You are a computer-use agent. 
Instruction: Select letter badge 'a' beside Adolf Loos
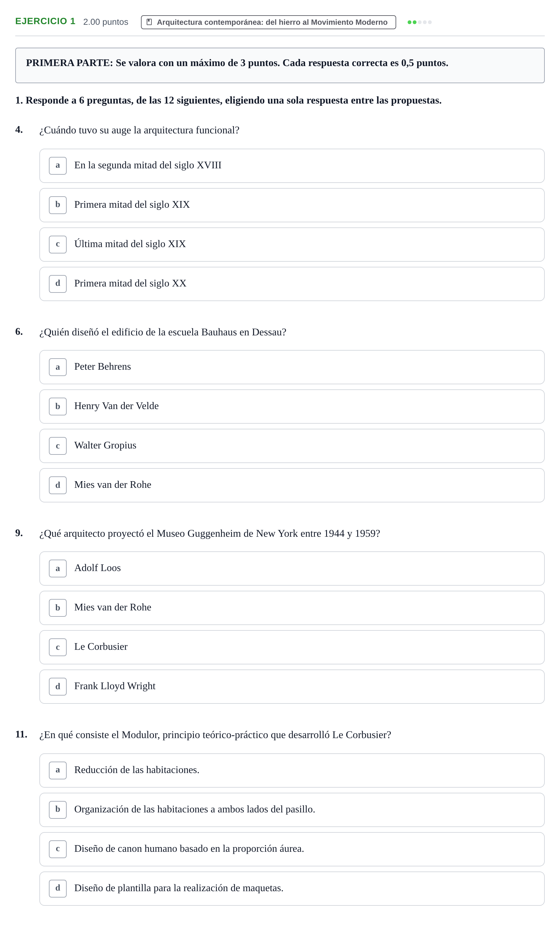(58, 568)
